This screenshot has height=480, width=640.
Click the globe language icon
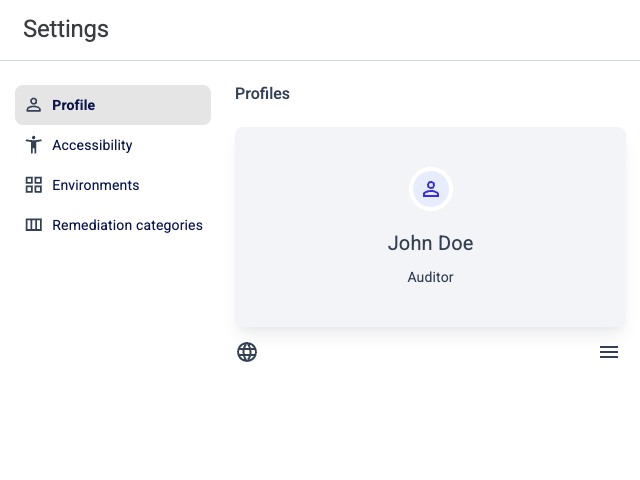(247, 352)
